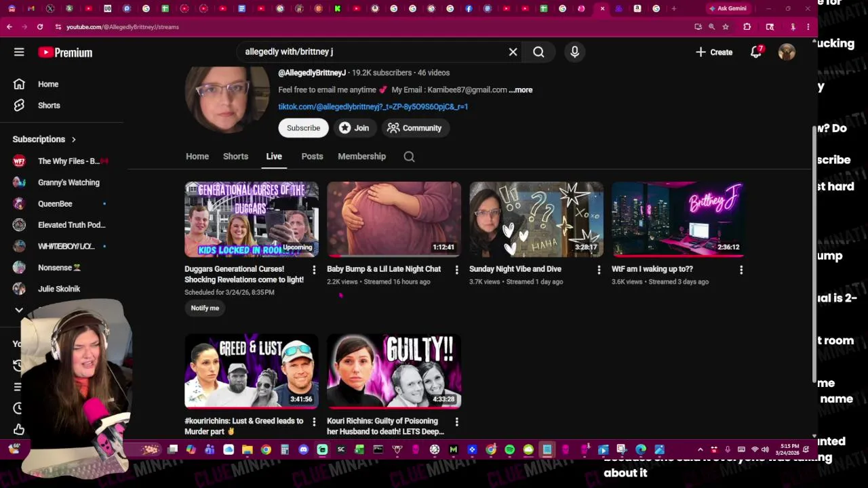Start voice search with the microphone

pos(574,52)
